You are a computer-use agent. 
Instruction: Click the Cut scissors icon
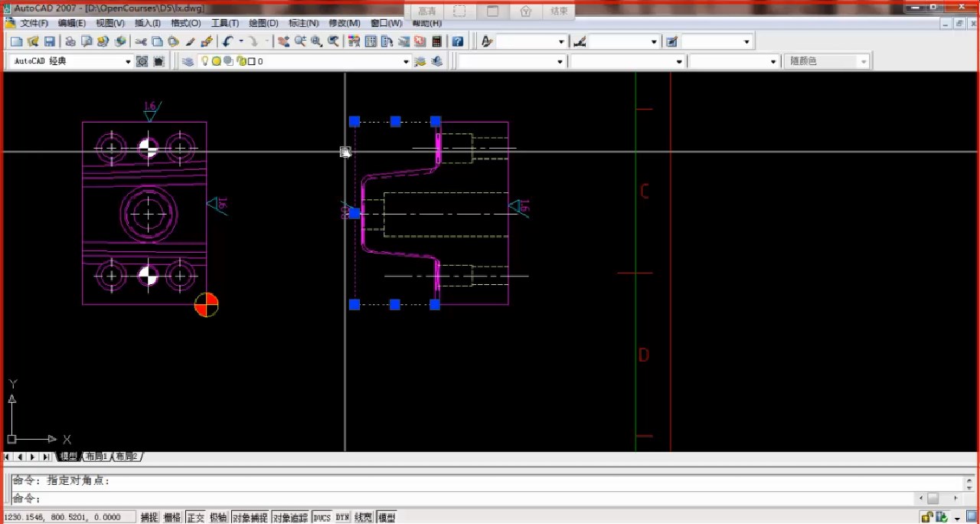point(141,41)
